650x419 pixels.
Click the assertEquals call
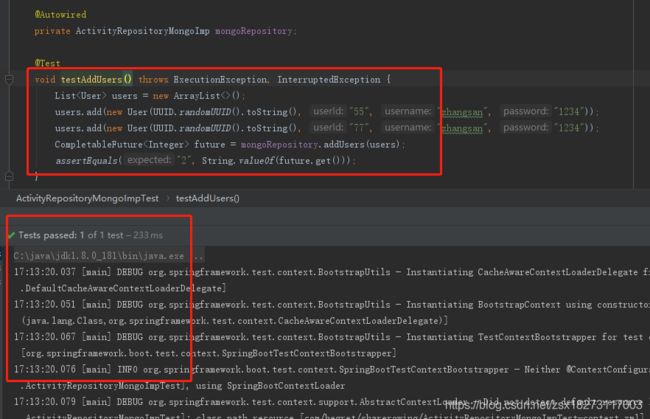point(87,160)
